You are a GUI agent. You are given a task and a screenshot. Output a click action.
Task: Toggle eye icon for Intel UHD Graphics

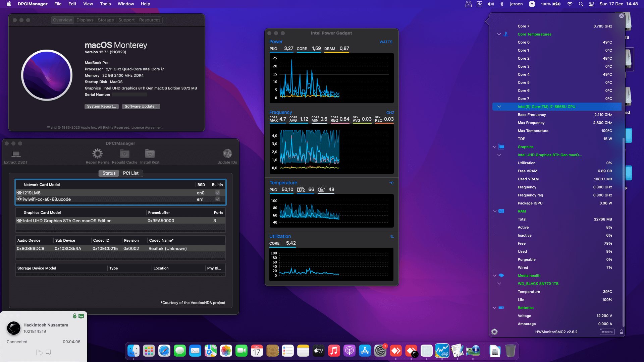[19, 221]
